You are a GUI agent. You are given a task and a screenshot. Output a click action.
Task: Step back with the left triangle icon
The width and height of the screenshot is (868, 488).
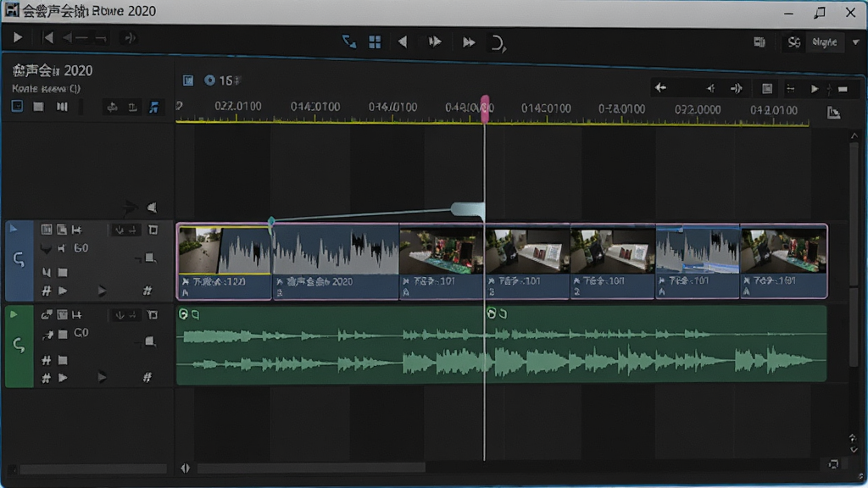pyautogui.click(x=403, y=42)
